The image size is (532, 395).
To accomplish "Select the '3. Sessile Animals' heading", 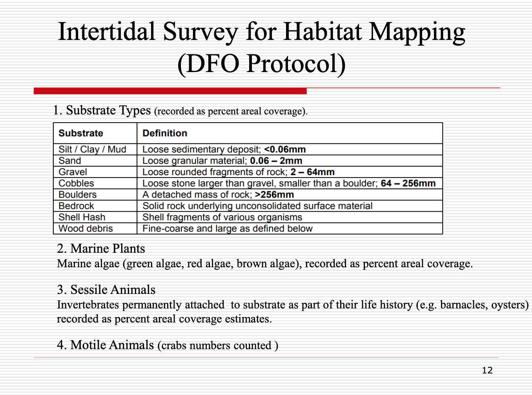I will [106, 290].
